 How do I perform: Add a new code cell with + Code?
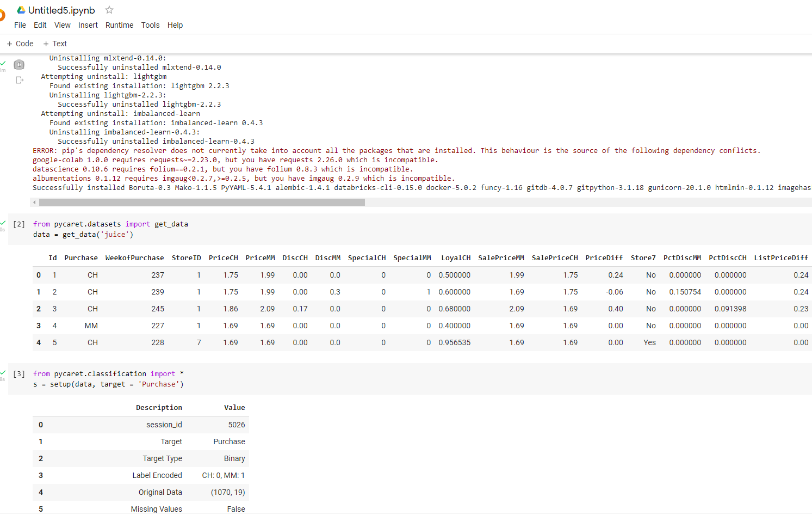20,44
